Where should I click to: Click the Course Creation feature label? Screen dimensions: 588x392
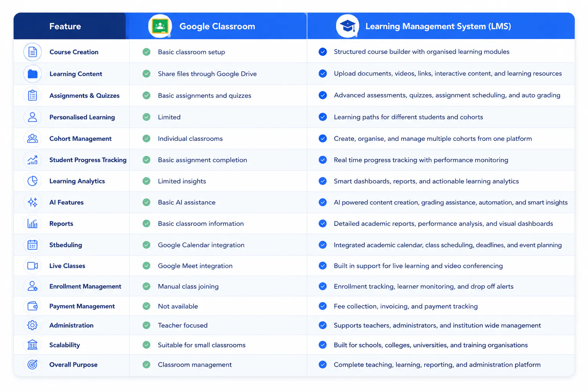click(x=74, y=52)
